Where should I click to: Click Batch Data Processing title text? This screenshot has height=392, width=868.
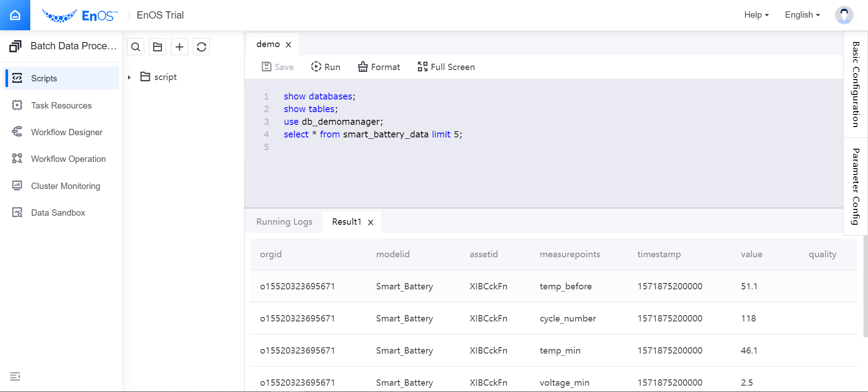74,46
